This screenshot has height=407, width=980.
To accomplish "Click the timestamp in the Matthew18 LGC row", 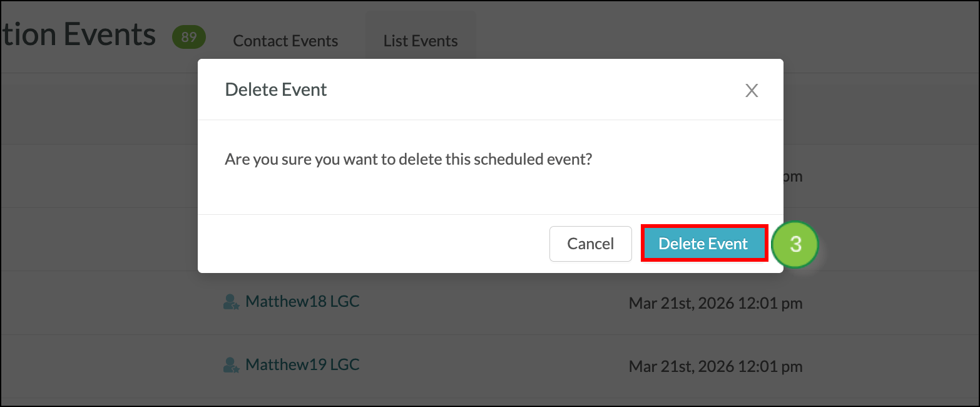I will [715, 304].
